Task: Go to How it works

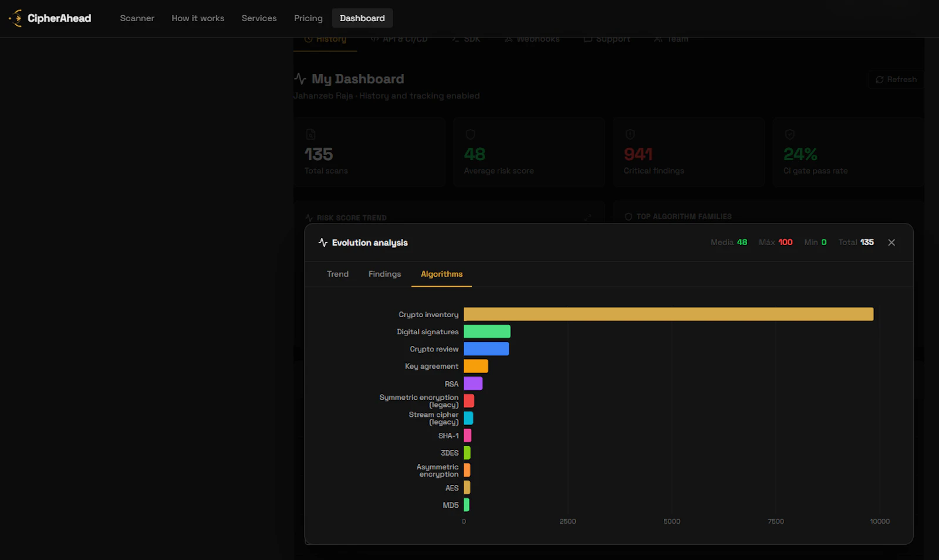Action: click(x=198, y=18)
